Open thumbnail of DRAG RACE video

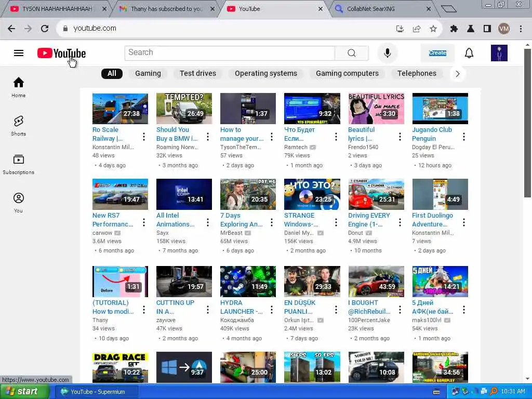pos(120,367)
